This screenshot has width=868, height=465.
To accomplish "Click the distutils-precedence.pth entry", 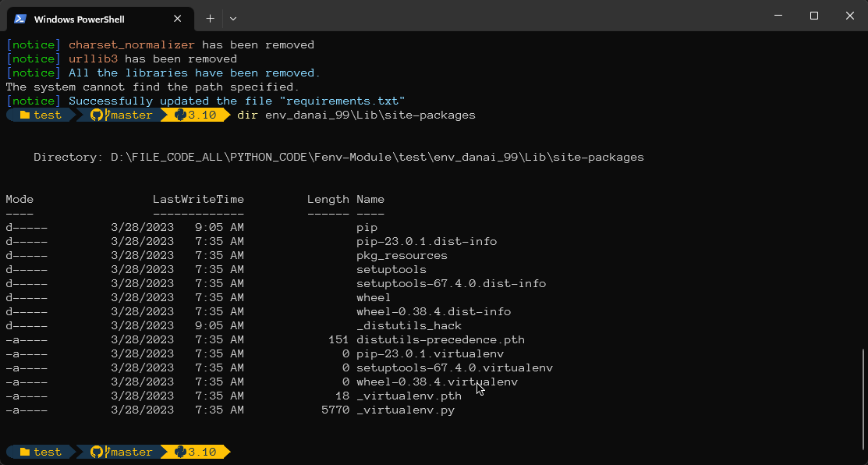I will (440, 339).
